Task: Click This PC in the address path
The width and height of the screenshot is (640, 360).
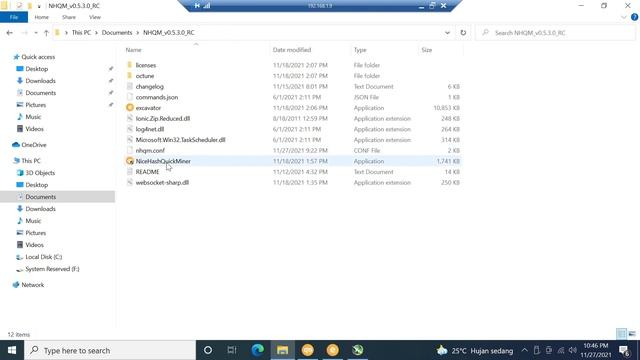Action: point(81,33)
